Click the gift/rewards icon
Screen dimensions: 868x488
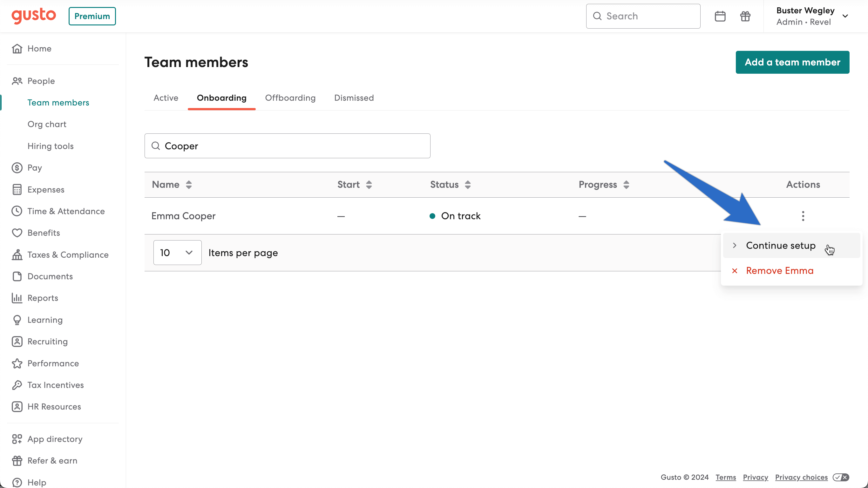click(745, 16)
